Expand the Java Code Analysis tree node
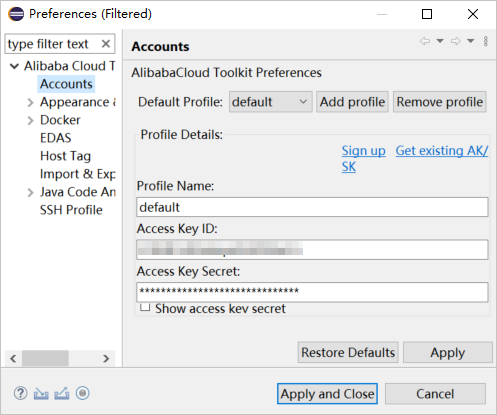This screenshot has width=497, height=415. [30, 192]
